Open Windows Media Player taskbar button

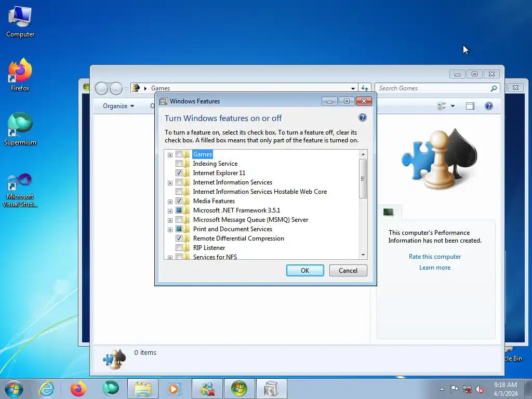point(175,389)
